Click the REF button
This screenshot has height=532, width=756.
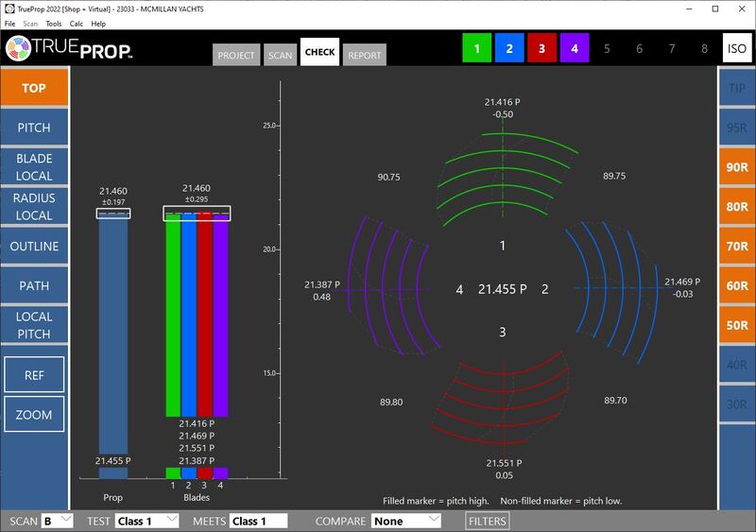(34, 375)
